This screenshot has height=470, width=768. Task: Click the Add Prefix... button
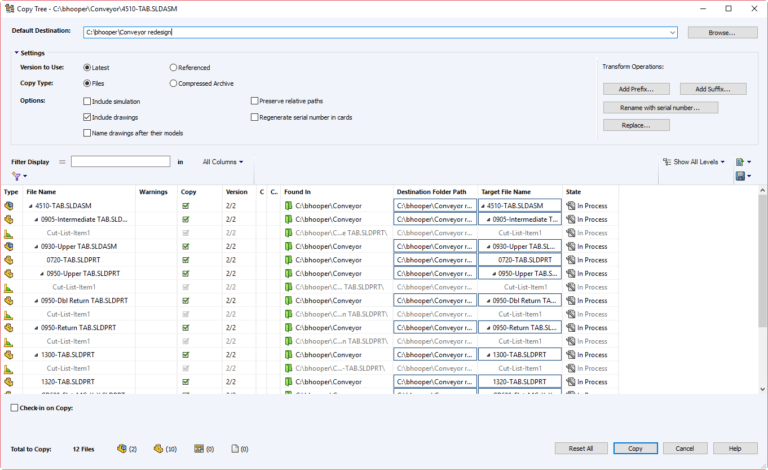pyautogui.click(x=636, y=89)
